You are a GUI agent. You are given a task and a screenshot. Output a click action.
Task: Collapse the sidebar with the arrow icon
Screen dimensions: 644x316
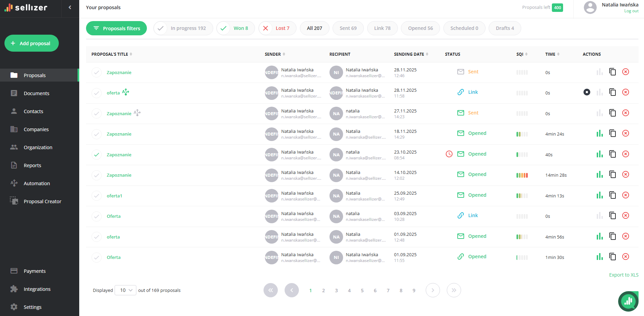70,7
